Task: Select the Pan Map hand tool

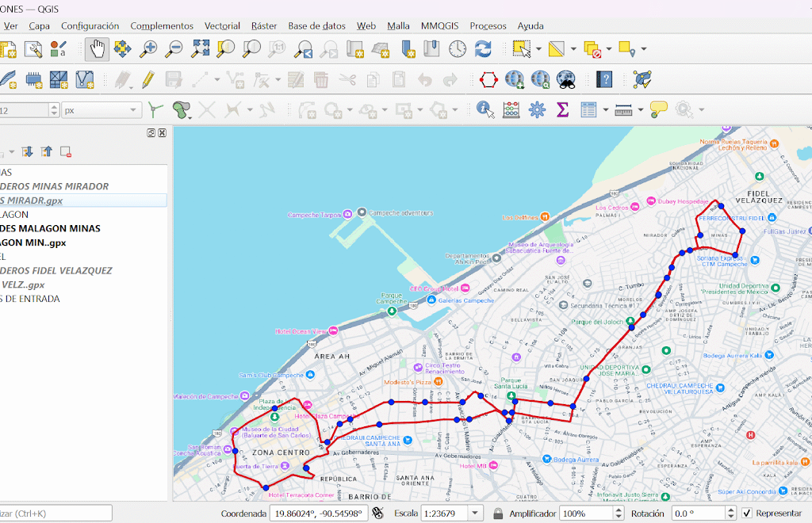Action: pyautogui.click(x=98, y=49)
